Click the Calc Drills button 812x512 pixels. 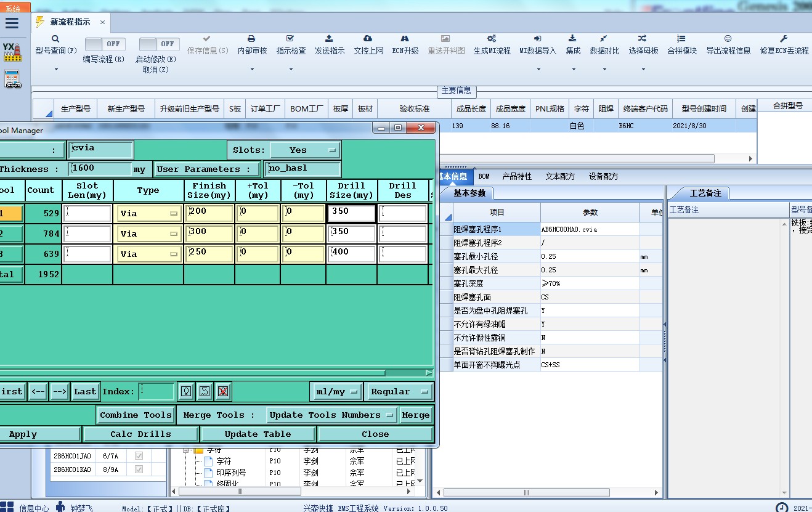(x=140, y=434)
